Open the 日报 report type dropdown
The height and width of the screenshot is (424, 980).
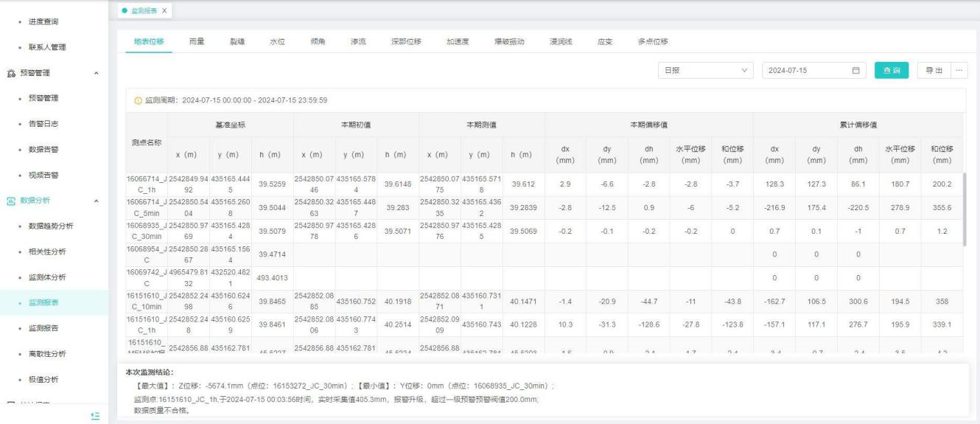705,71
